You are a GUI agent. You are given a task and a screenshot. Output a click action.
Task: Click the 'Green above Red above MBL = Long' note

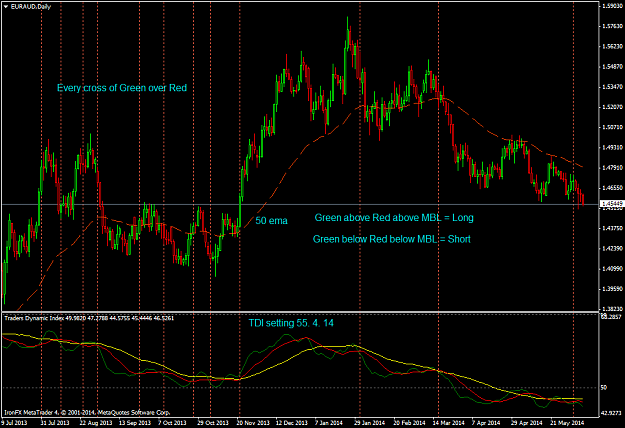point(394,218)
